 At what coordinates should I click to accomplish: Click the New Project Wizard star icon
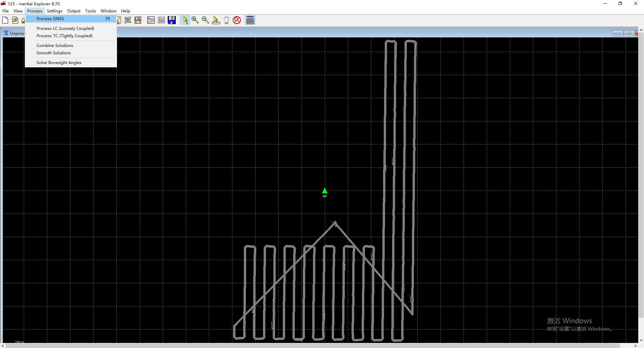point(15,20)
